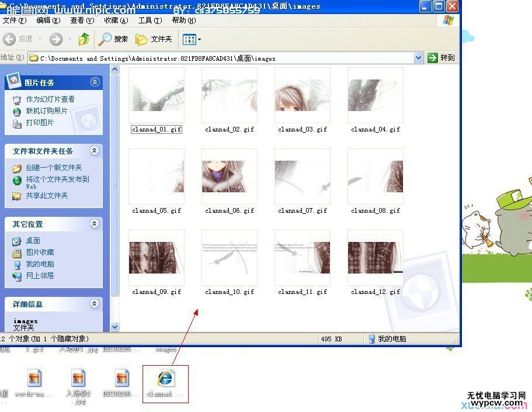Select thumbnail clannad_01.gif

157,95
